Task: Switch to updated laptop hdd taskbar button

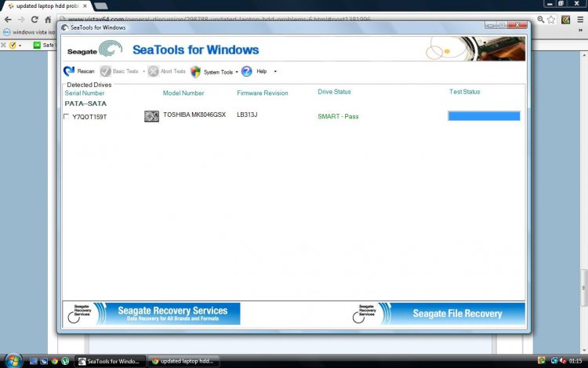Action: click(183, 361)
